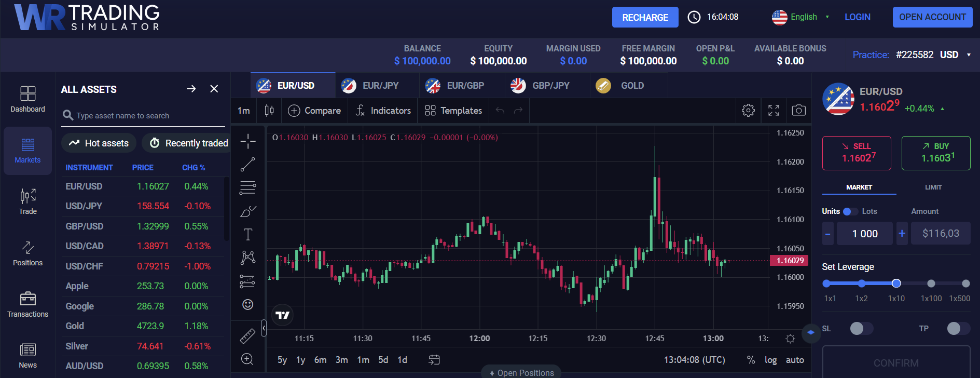Image resolution: width=980 pixels, height=378 pixels.
Task: Enable the SL stop loss toggle
Action: [x=862, y=328]
